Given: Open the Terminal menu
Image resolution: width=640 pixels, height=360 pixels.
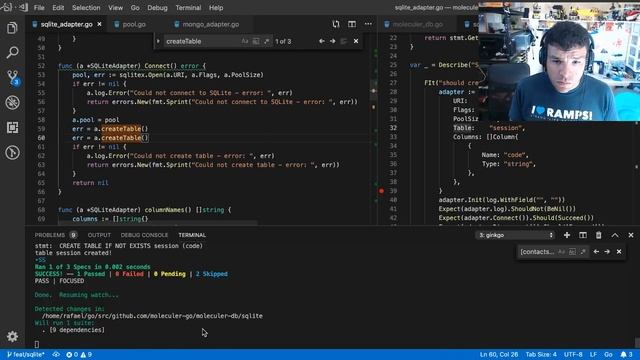Looking at the screenshot, I should [x=188, y=8].
